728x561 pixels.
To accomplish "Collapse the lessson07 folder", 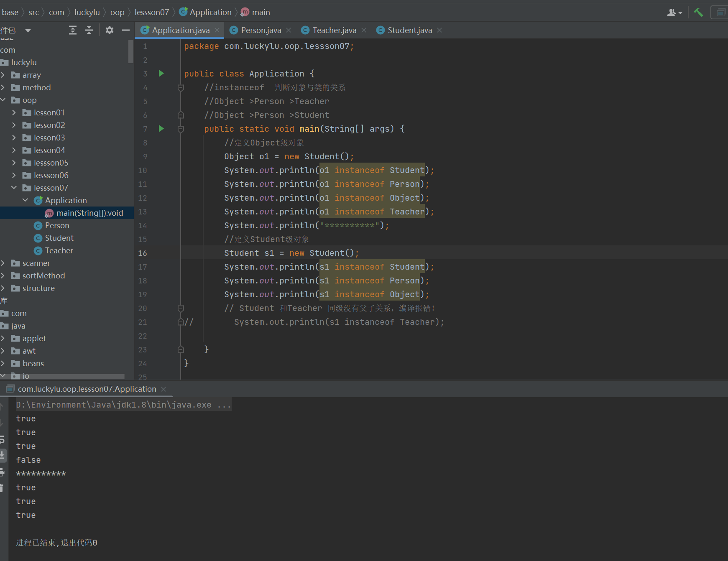I will [x=14, y=188].
